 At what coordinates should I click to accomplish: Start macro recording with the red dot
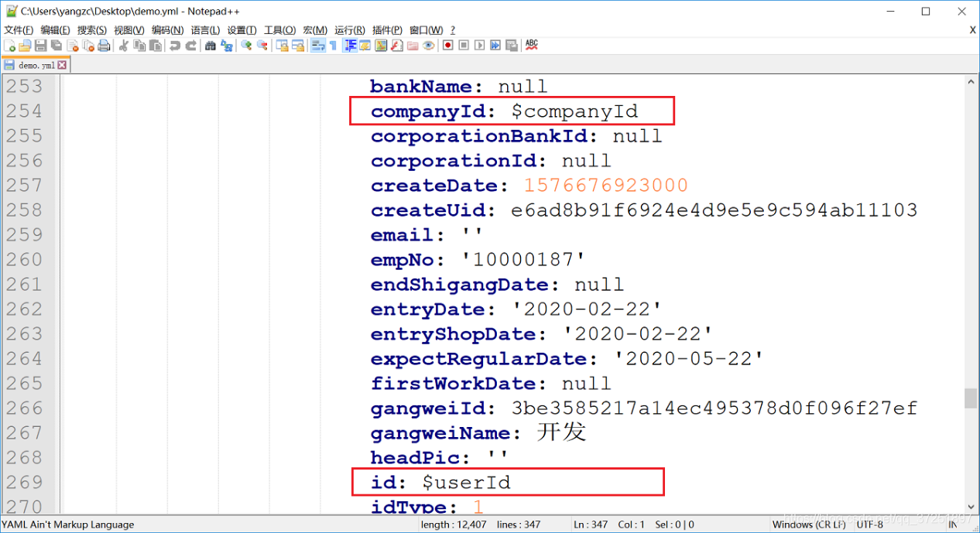447,46
